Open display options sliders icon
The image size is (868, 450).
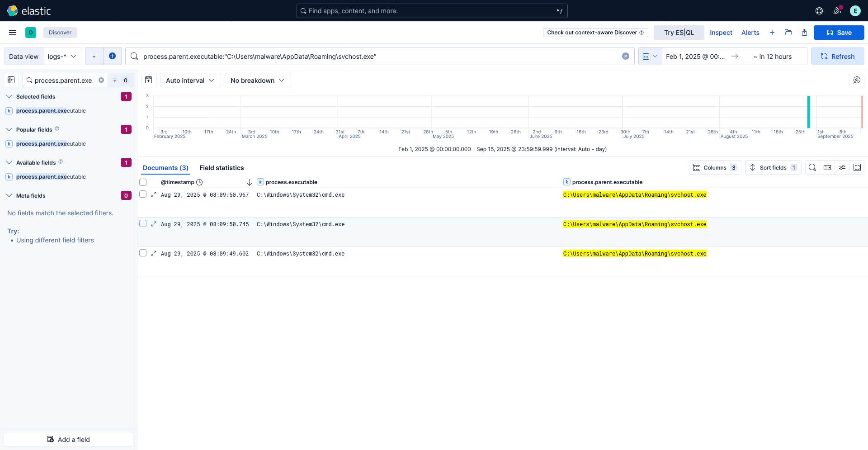click(842, 167)
